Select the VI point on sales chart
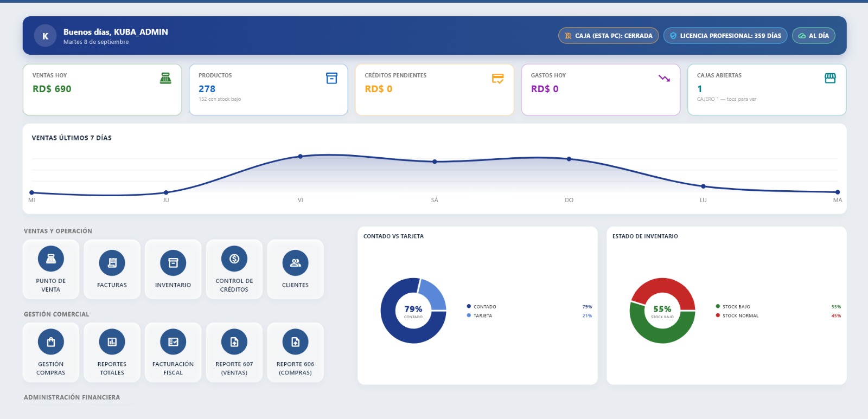This screenshot has height=419, width=868. (x=301, y=157)
